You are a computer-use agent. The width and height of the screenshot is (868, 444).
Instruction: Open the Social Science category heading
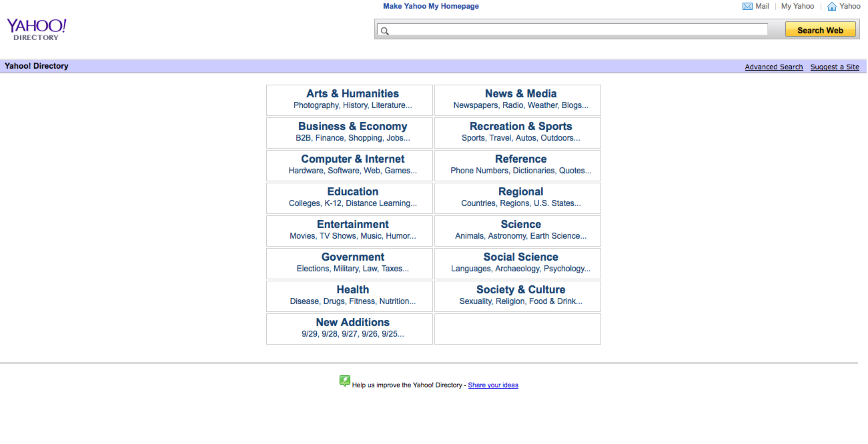(520, 257)
